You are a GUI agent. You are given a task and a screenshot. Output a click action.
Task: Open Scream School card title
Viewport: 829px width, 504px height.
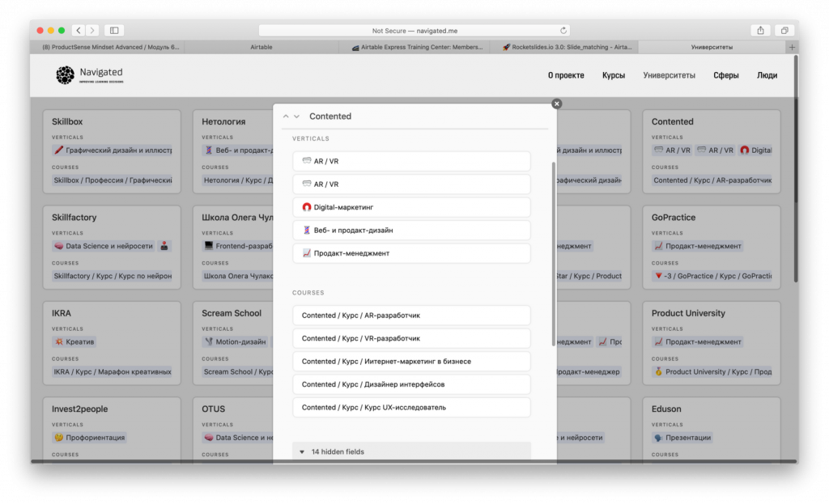pos(232,313)
